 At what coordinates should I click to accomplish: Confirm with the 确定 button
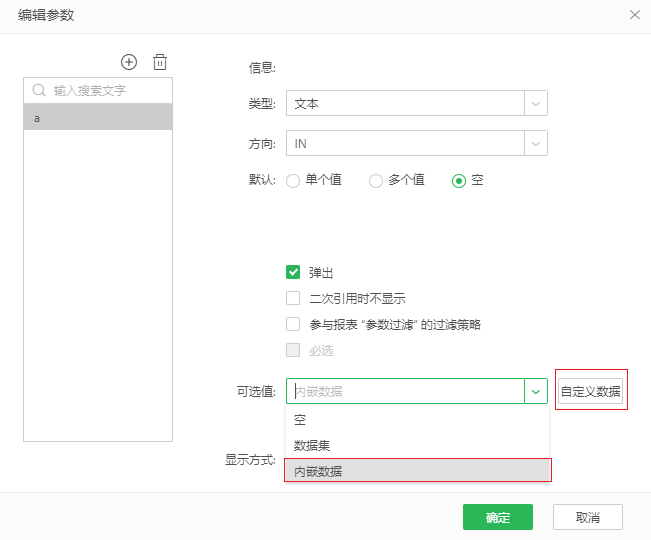point(497,517)
